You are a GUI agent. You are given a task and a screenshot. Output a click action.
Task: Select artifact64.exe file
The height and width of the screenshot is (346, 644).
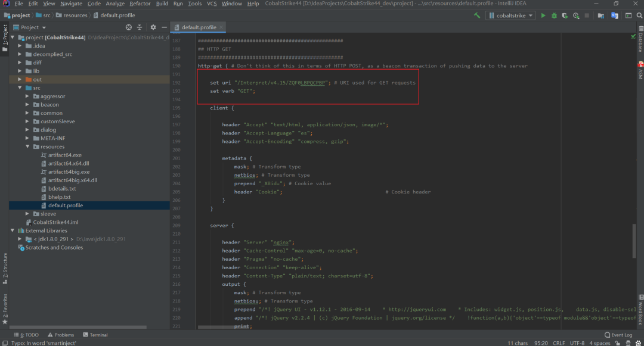point(64,155)
